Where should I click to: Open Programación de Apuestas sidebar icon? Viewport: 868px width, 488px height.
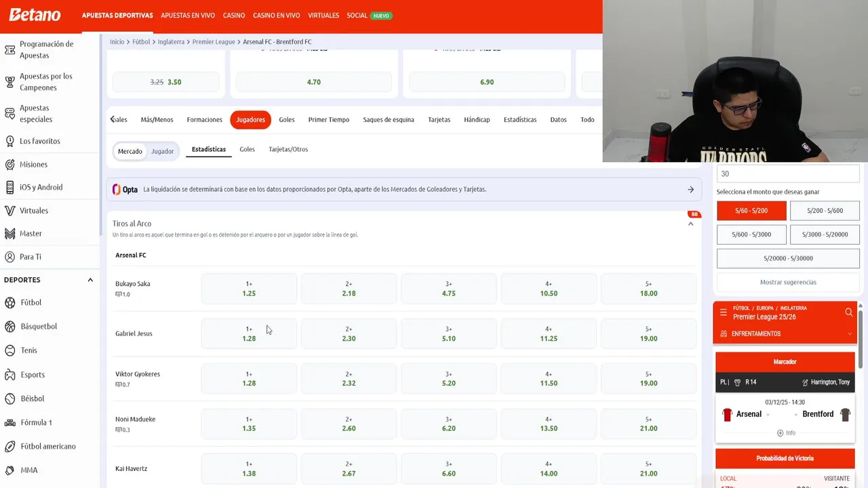(x=9, y=49)
